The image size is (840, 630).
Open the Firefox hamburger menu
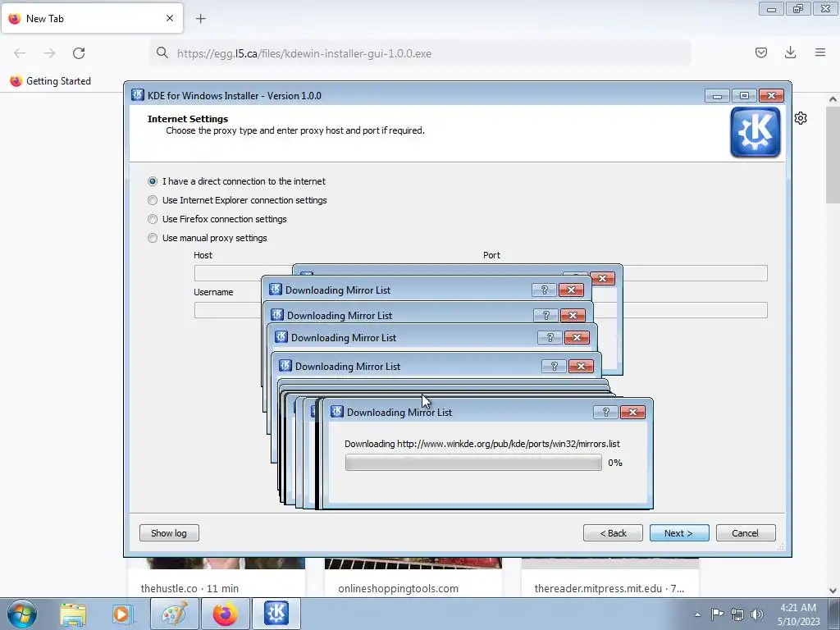click(x=820, y=52)
